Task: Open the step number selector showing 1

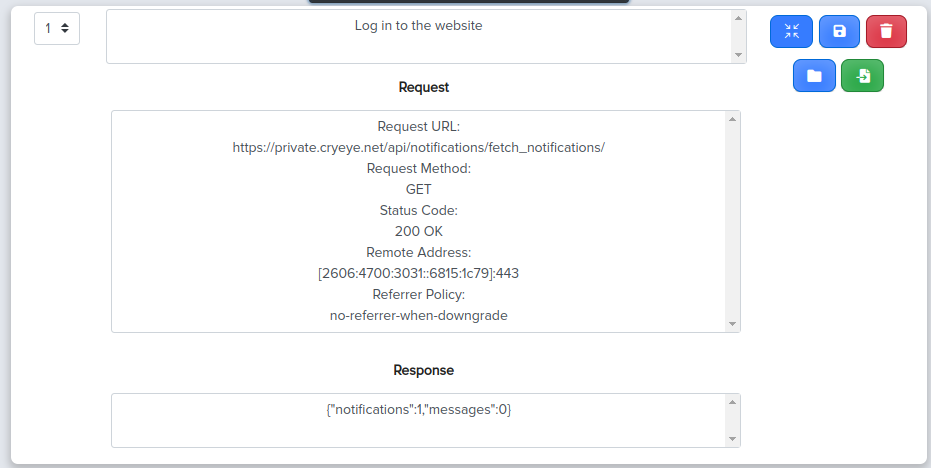Action: pyautogui.click(x=57, y=28)
